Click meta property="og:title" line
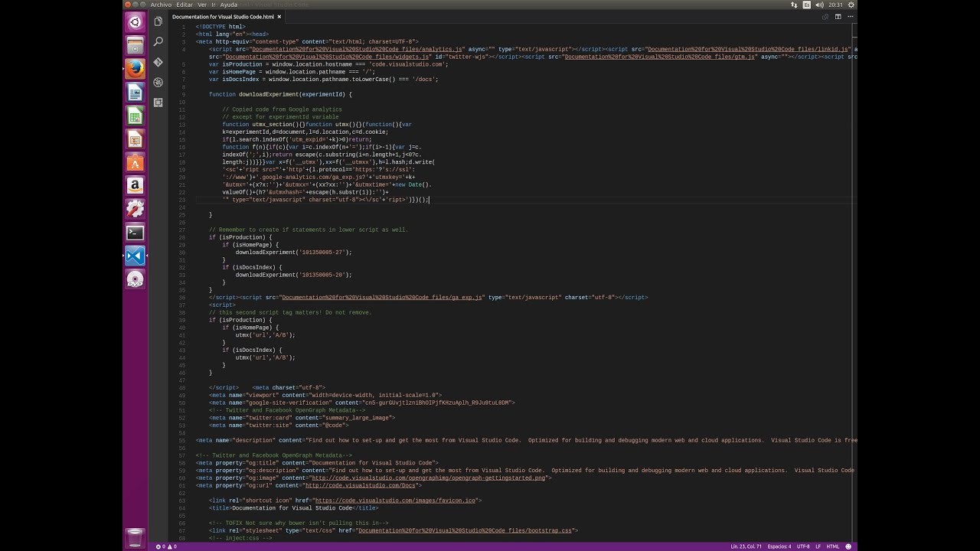This screenshot has height=551, width=980. pos(317,463)
